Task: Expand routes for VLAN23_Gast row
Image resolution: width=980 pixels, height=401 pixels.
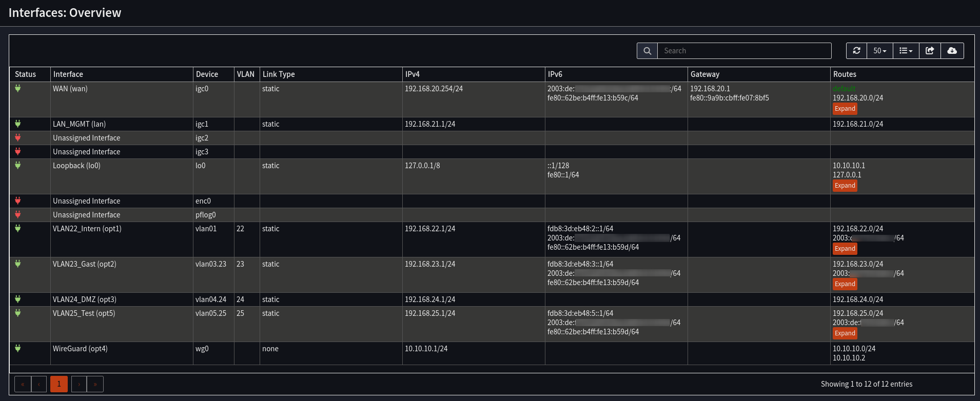Action: pyautogui.click(x=845, y=284)
